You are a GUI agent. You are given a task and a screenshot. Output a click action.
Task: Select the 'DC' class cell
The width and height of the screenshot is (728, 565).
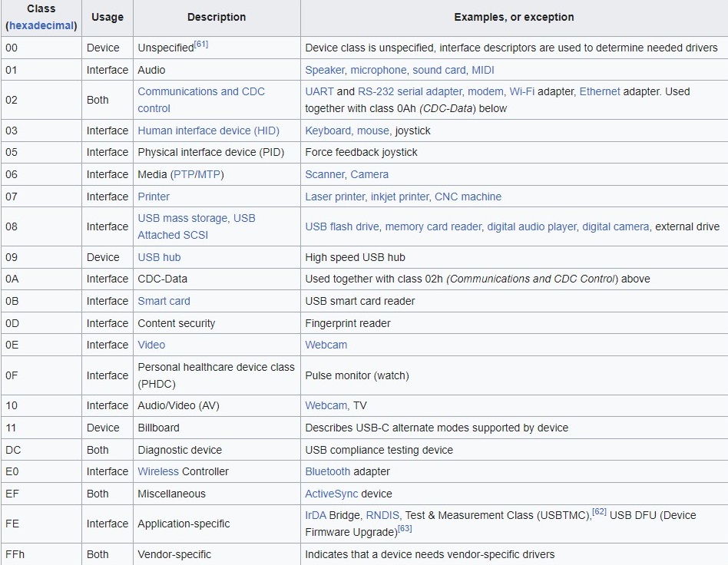[41, 450]
